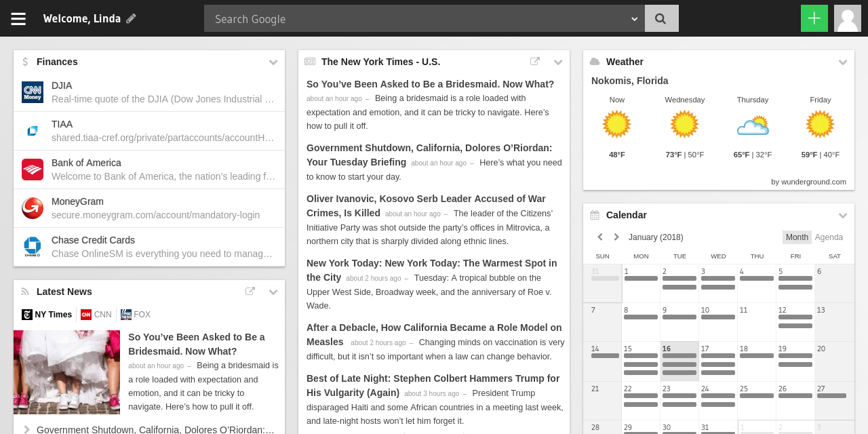Click the New York Times newspaper icon
The width and height of the screenshot is (868, 434).
coord(310,62)
